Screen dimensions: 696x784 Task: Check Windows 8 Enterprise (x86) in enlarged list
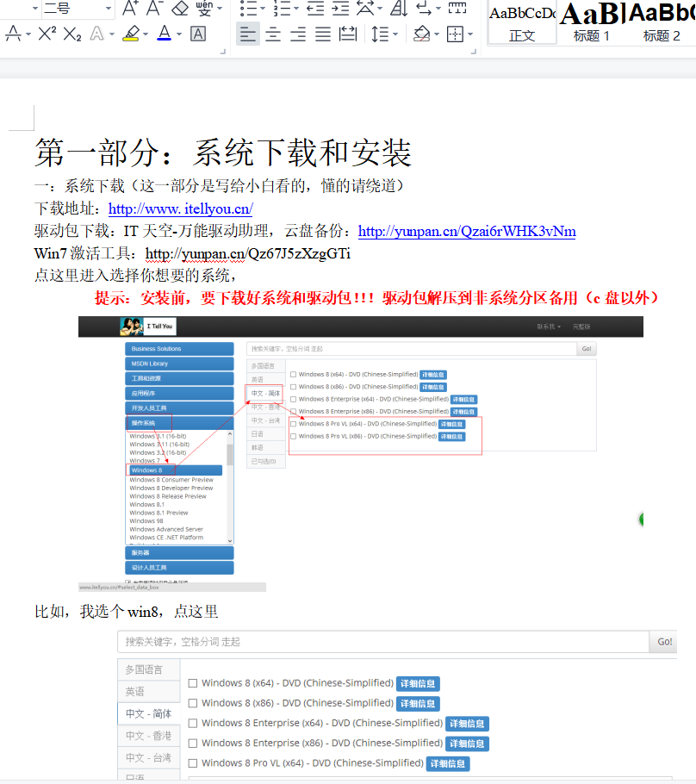[x=192, y=743]
